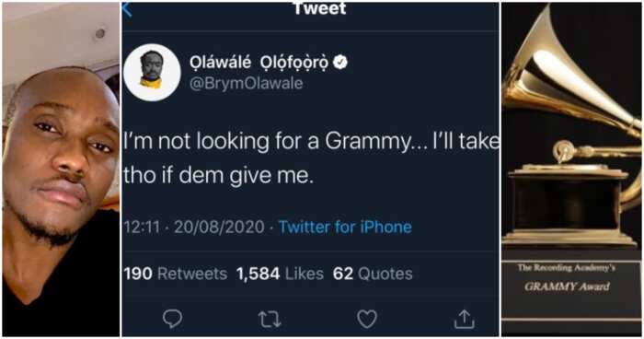Click the verified badge next to name
The width and height of the screenshot is (644, 339).
pos(340,63)
